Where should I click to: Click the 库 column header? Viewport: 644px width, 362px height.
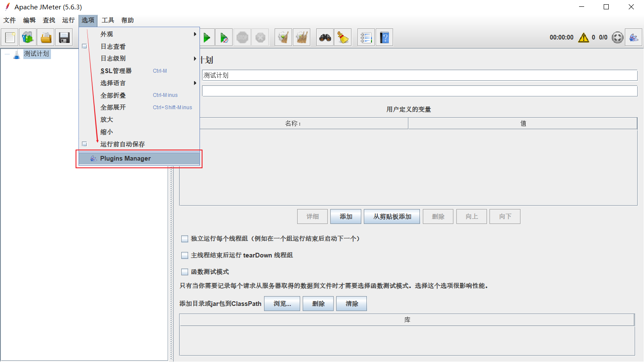pyautogui.click(x=407, y=320)
